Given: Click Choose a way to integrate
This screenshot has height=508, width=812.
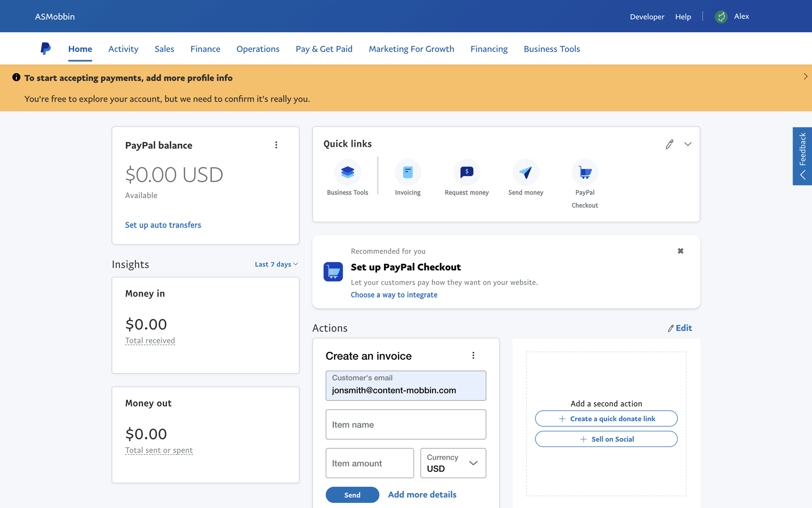Looking at the screenshot, I should coord(394,295).
